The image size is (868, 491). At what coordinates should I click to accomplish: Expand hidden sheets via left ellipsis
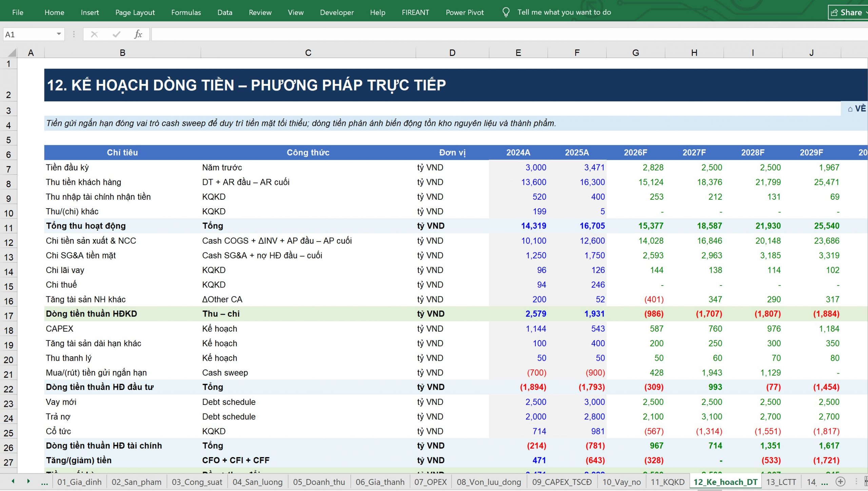click(x=44, y=482)
